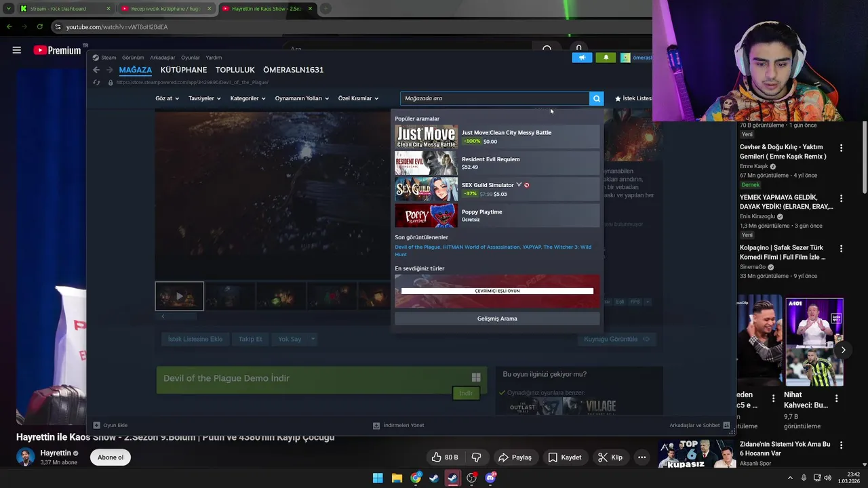
Task: Open the Hayrettin channel avatar
Action: click(26, 457)
